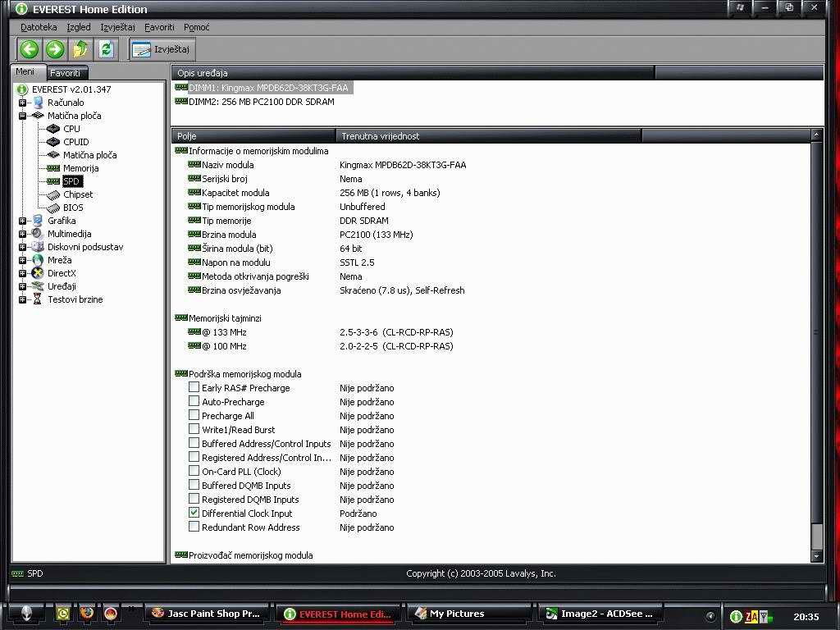Toggle the Differential Clock Input checkbox

pyautogui.click(x=194, y=513)
